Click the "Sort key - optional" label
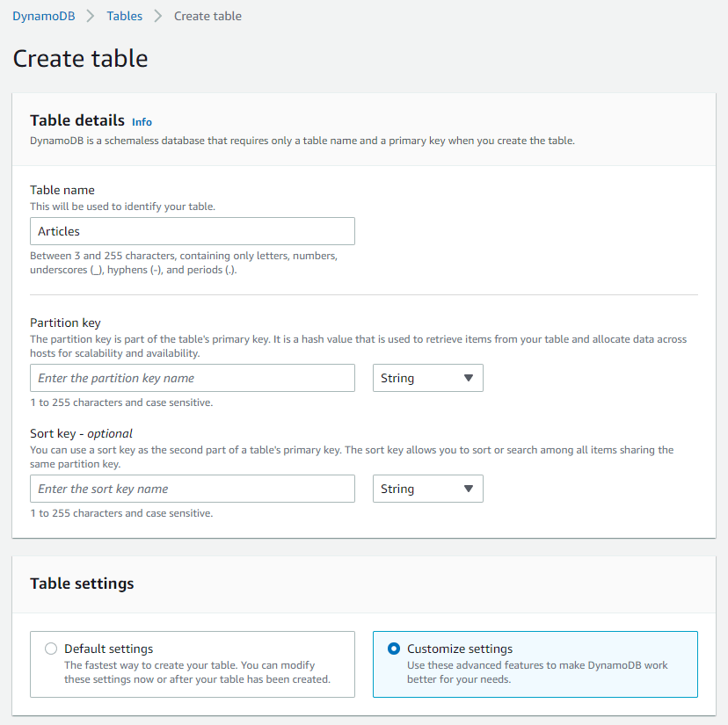728x725 pixels. (x=81, y=433)
